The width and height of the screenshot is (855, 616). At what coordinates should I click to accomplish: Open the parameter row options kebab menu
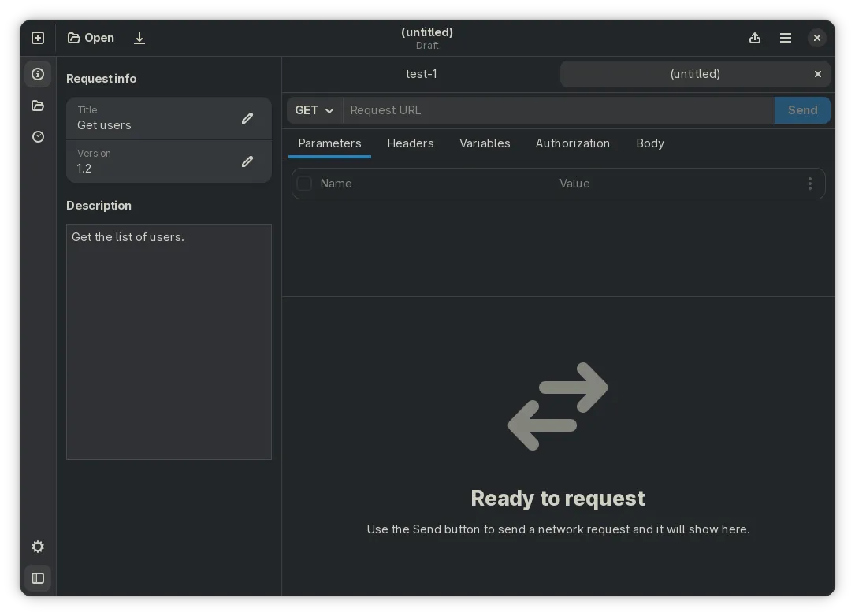click(810, 184)
